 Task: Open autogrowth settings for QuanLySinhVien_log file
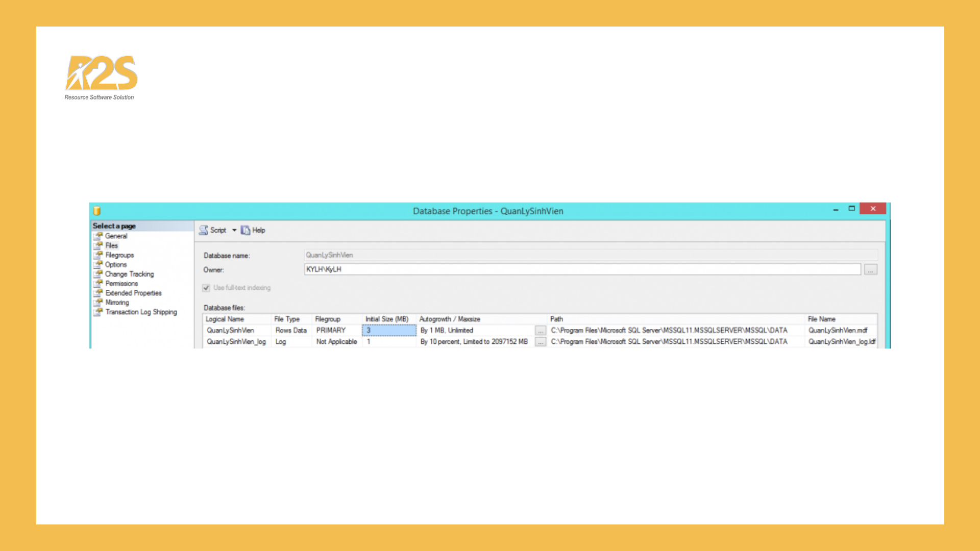(x=540, y=342)
